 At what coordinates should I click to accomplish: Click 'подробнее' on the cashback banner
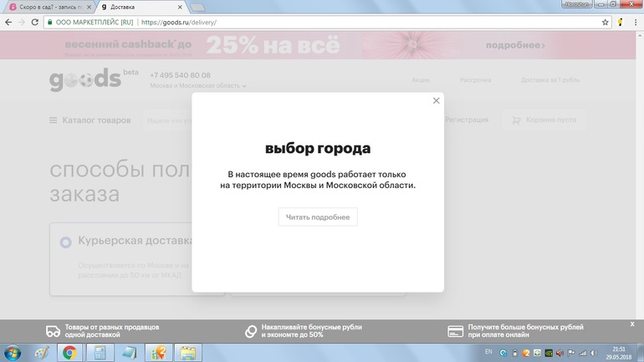click(515, 45)
